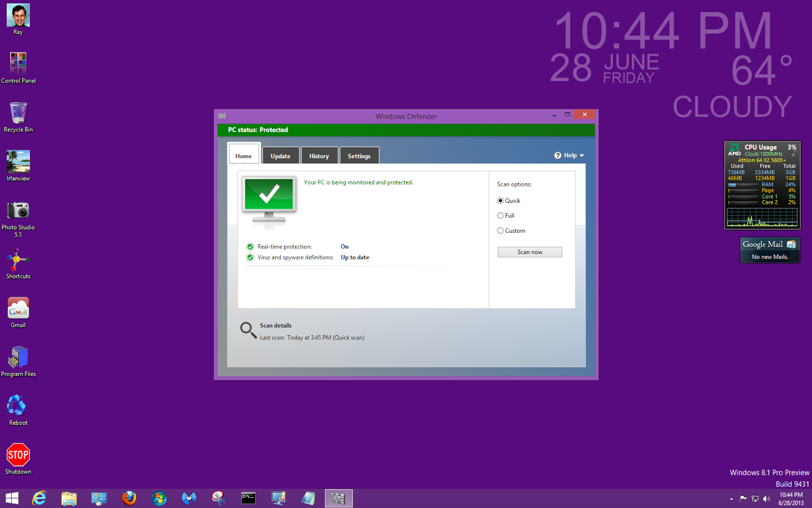Maximize the Windows Defender window
The width and height of the screenshot is (812, 508).
567,115
